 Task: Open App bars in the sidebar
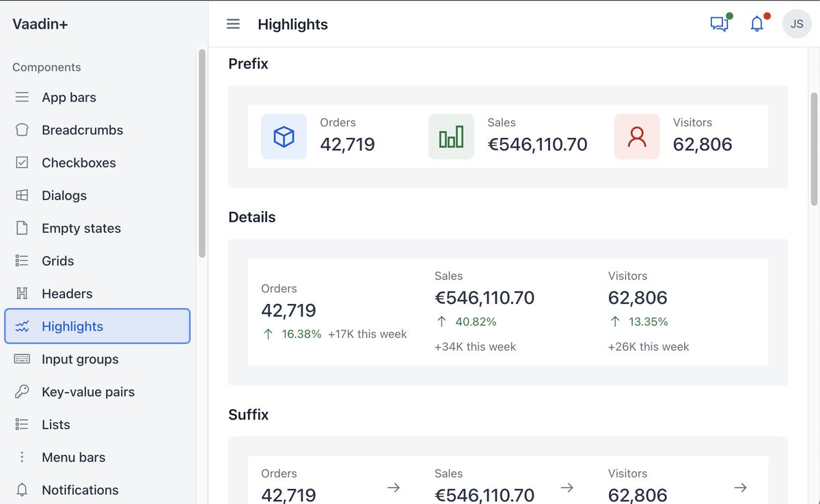(x=97, y=98)
